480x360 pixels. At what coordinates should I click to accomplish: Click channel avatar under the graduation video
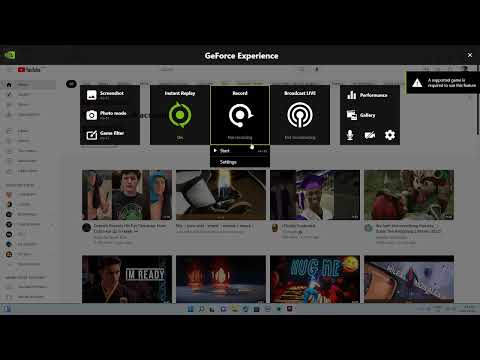tap(275, 228)
